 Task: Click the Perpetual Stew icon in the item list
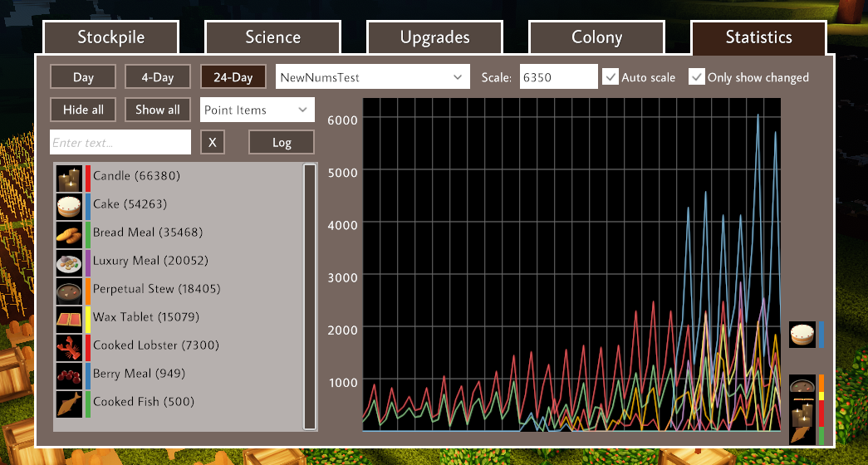69,291
